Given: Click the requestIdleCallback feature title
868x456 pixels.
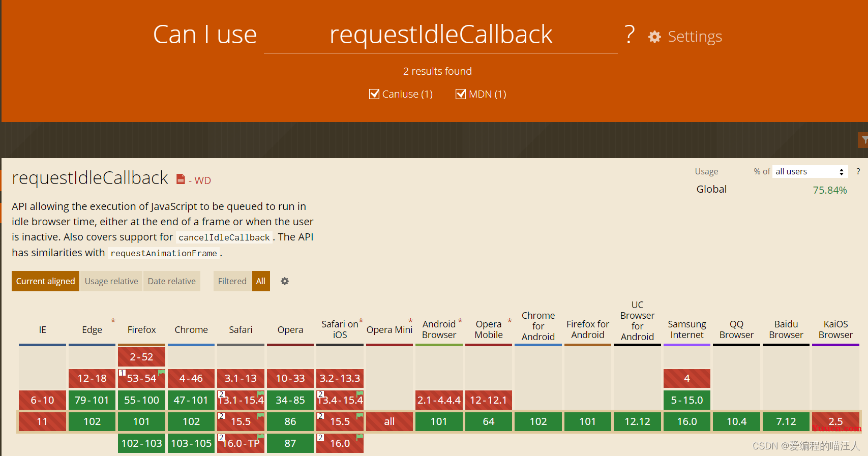Looking at the screenshot, I should (x=90, y=178).
